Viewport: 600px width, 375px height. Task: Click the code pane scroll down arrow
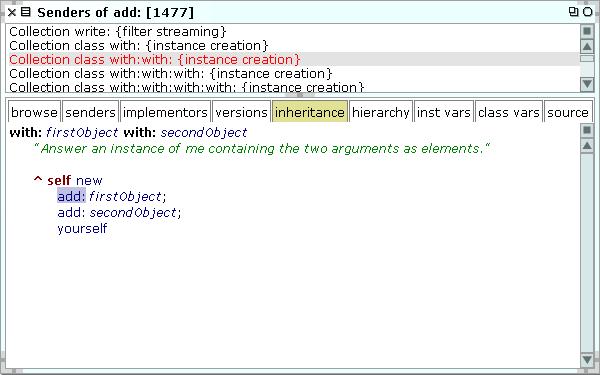tap(587, 359)
